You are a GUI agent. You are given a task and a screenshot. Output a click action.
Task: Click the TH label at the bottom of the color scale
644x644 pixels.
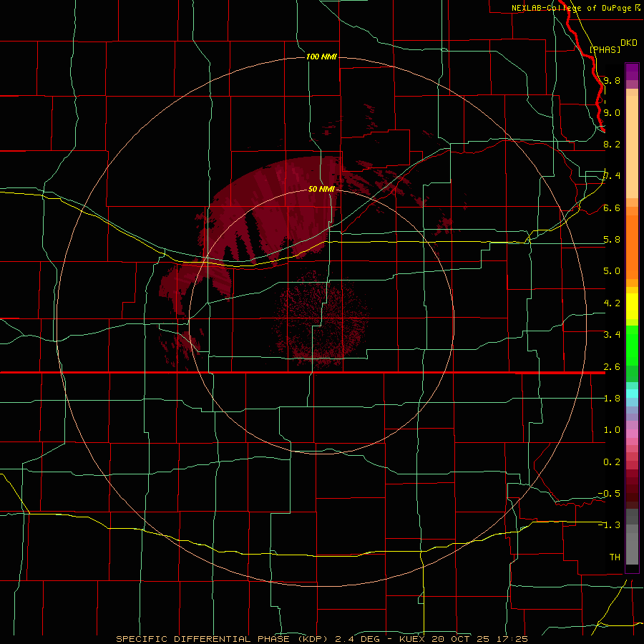point(615,557)
